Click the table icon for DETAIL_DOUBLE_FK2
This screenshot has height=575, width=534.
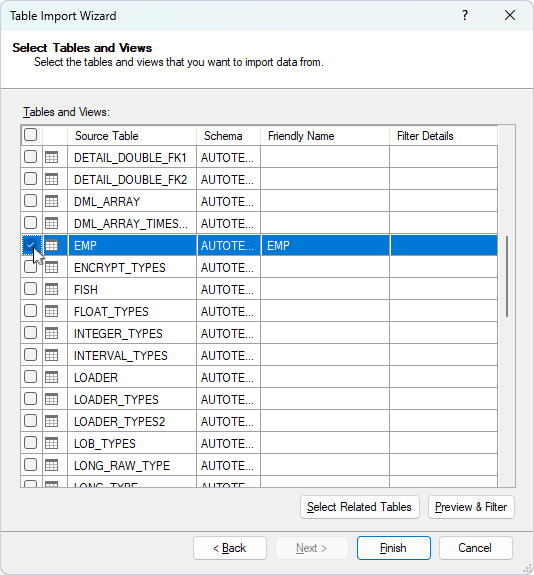[51, 179]
